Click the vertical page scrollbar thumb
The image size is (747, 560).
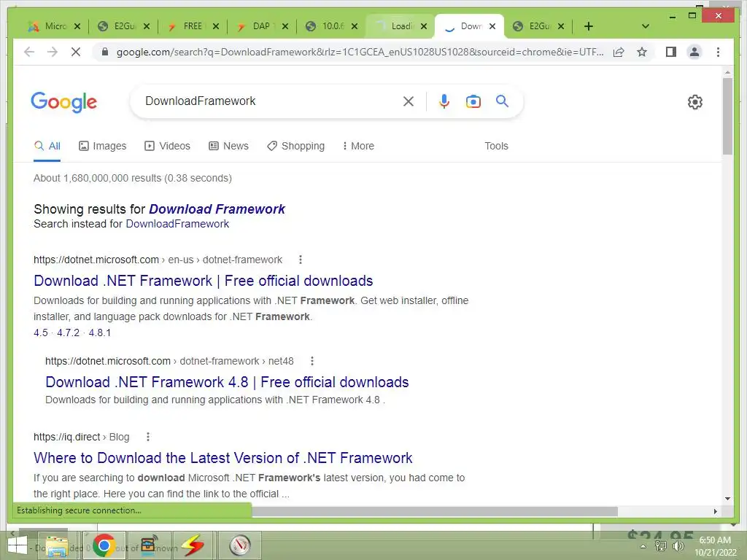pos(727,116)
